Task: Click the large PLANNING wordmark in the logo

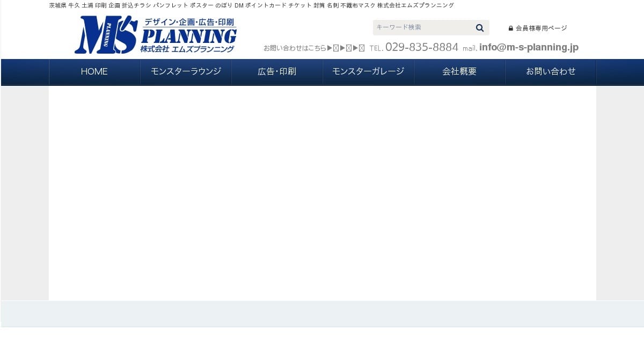Action: (188, 36)
